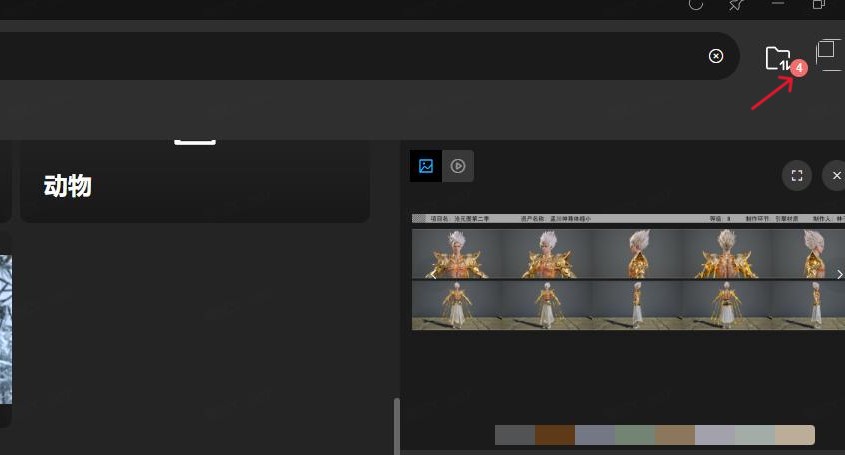The width and height of the screenshot is (845, 455).
Task: Expand the preview to fullscreen
Action: pyautogui.click(x=797, y=176)
